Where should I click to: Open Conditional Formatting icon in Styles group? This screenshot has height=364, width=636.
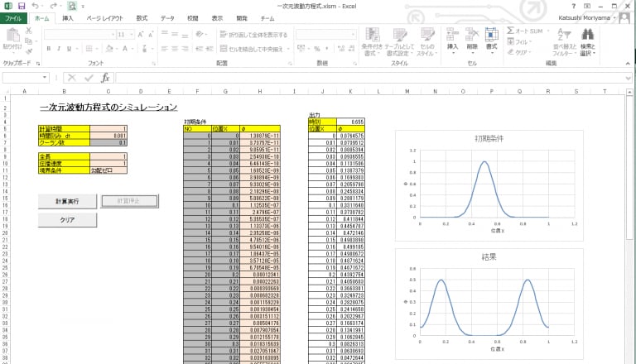(x=373, y=41)
